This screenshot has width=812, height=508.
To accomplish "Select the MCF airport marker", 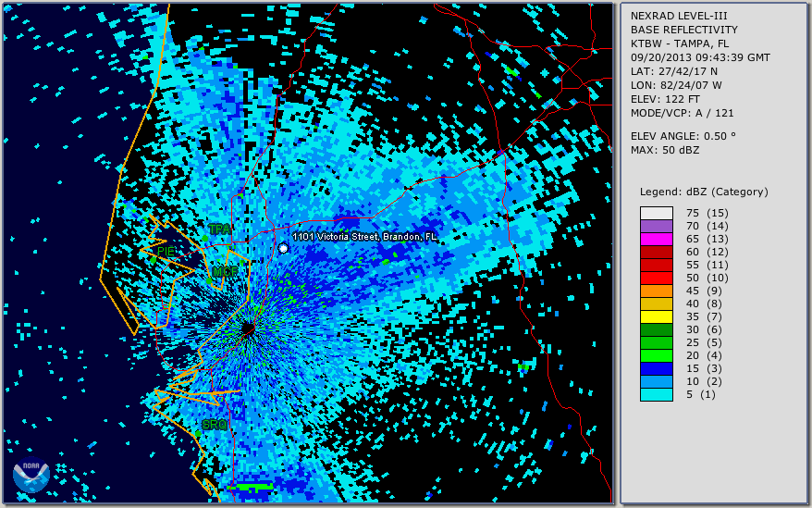I will (x=222, y=272).
